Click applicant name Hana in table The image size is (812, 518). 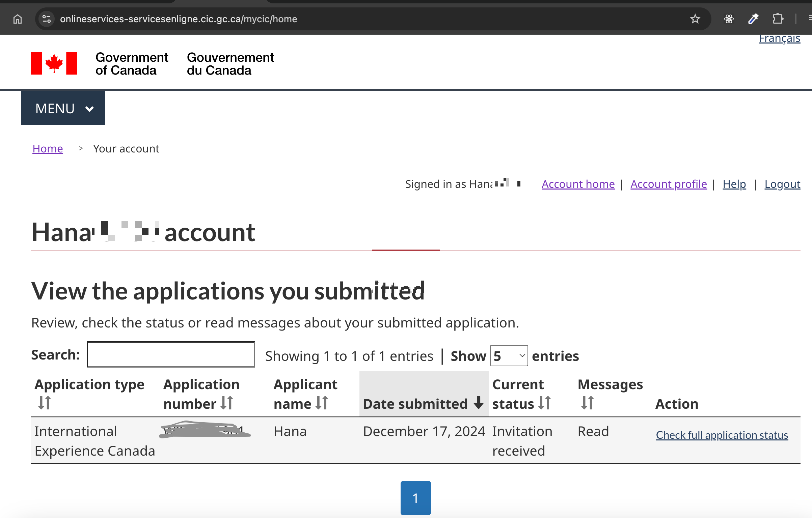[290, 431]
